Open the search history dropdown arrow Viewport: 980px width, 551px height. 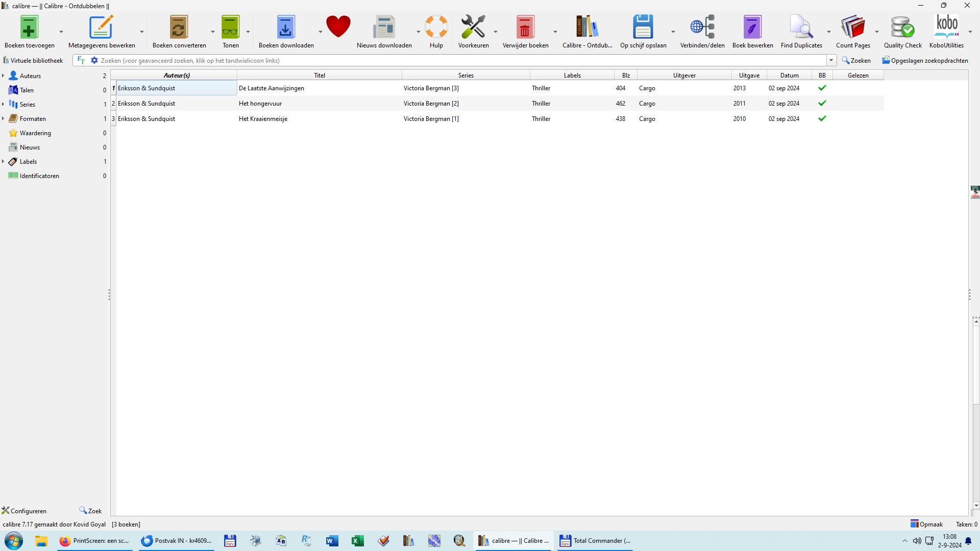[x=831, y=60]
